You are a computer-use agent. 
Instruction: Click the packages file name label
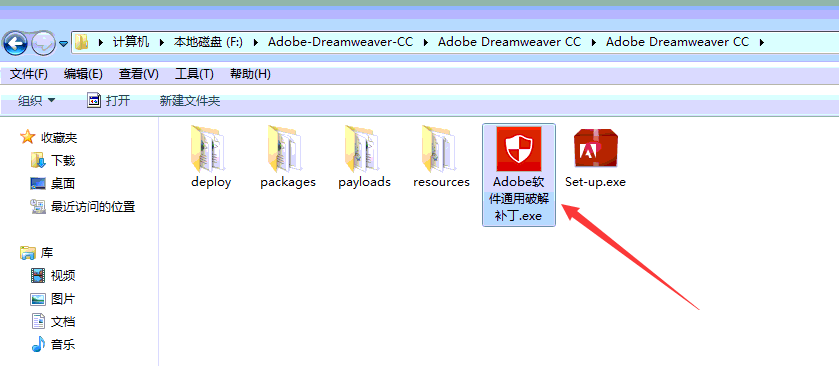(x=288, y=182)
